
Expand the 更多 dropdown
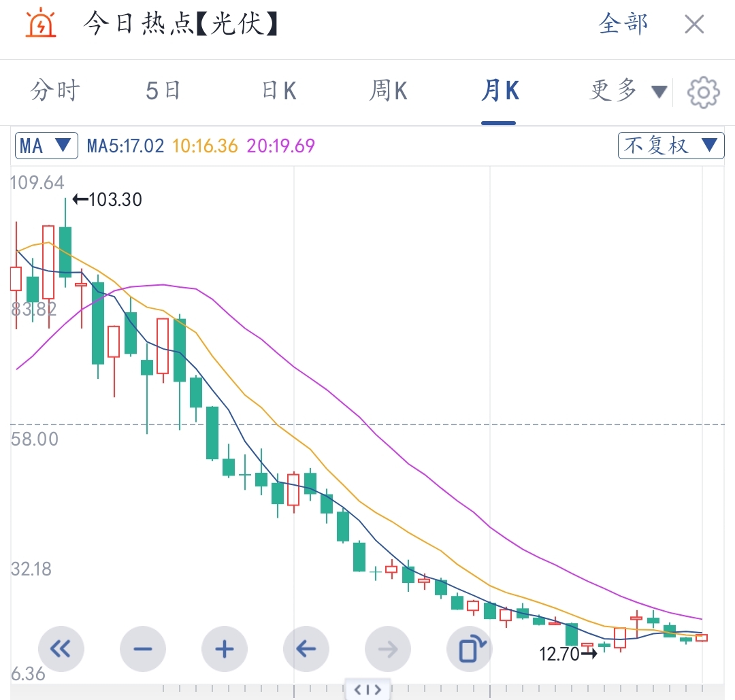point(627,90)
